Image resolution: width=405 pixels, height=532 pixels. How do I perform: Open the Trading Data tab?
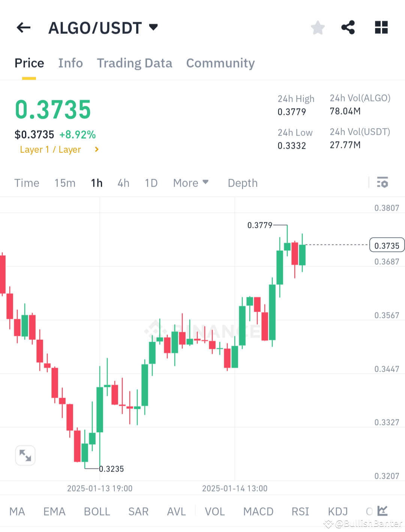(134, 63)
